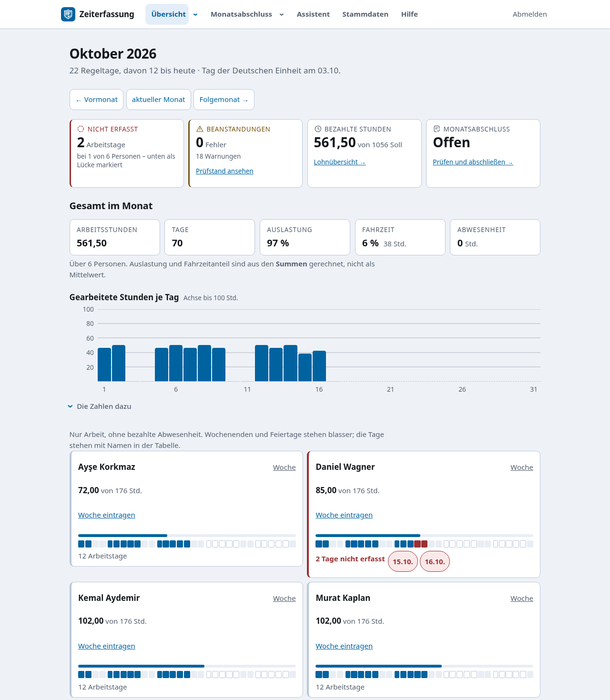This screenshot has height=700, width=610.
Task: Click the Zeiterfassung shield logo icon
Action: point(68,14)
